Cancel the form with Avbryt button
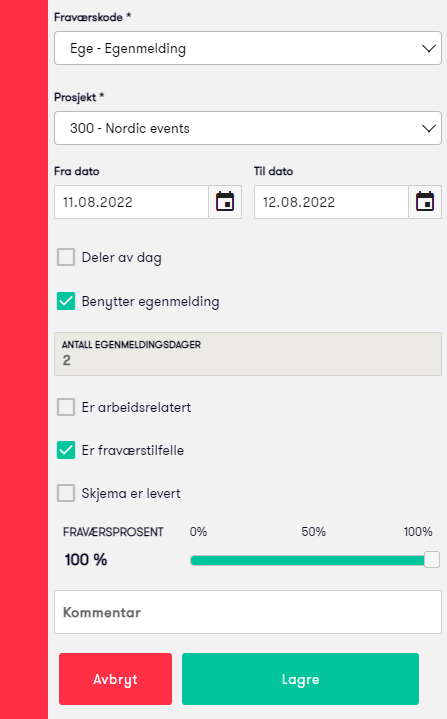447x719 pixels. (x=116, y=679)
